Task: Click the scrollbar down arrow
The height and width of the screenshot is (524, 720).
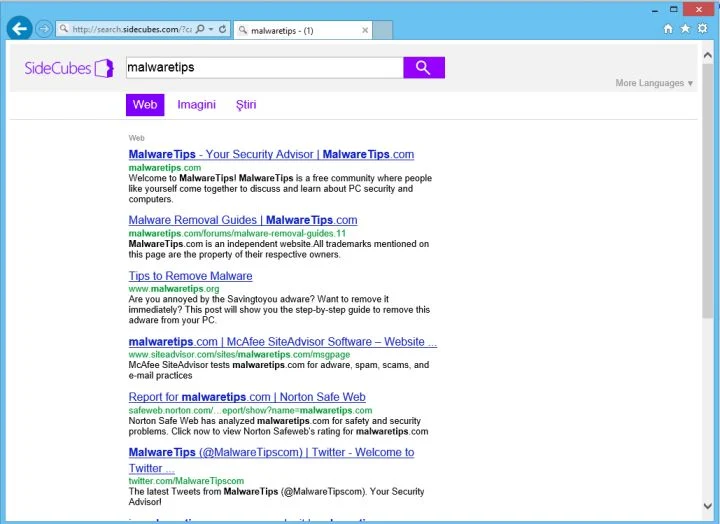Action: 708,506
